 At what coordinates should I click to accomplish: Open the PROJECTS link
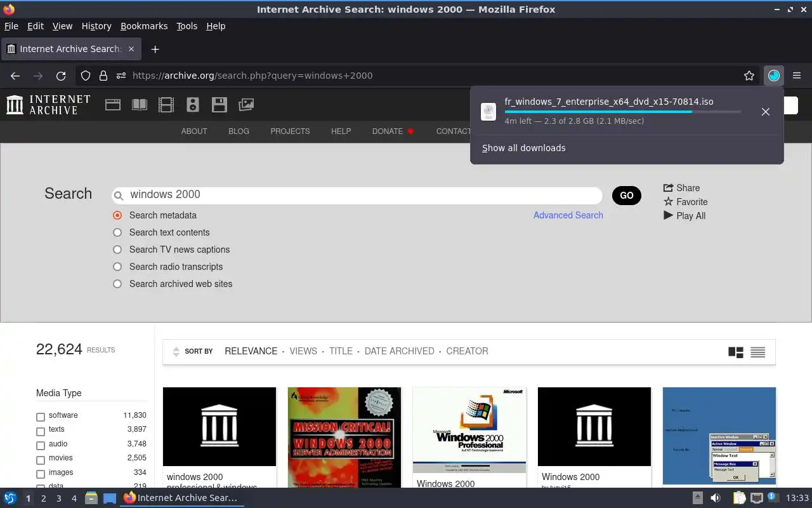pyautogui.click(x=290, y=131)
